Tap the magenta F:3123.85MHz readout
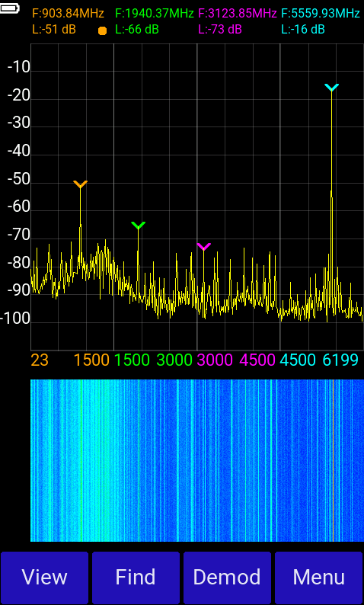Screen dimensions: 364x605 238,14
